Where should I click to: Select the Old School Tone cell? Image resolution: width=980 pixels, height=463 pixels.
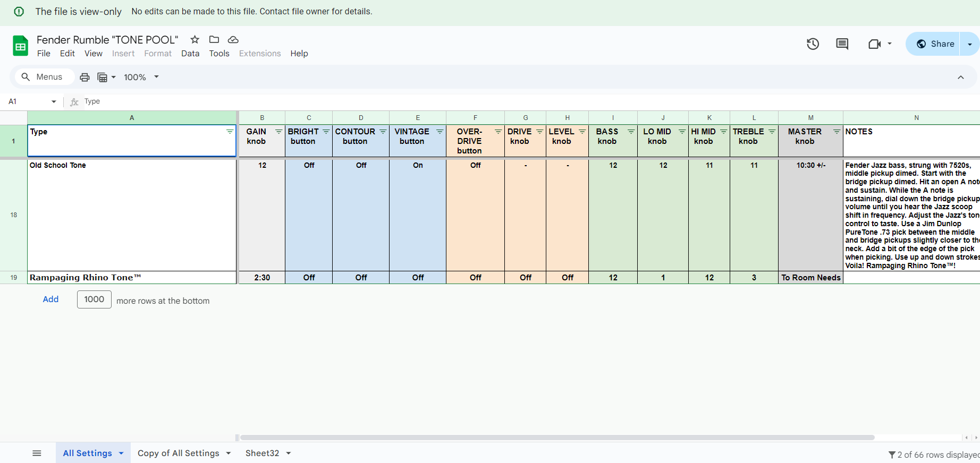point(132,215)
